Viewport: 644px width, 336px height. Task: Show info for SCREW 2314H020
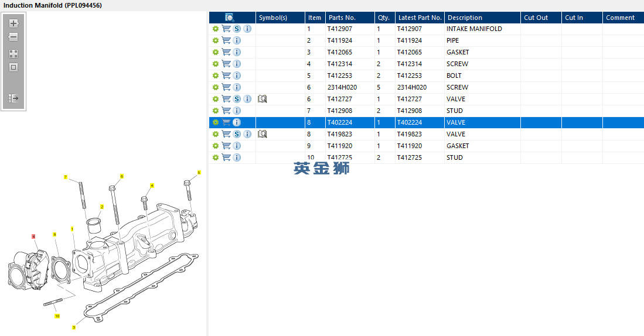tap(237, 87)
